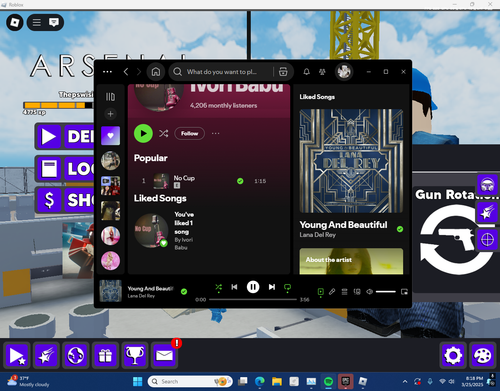Open the No Cup liked songs card
This screenshot has height=391, width=500.
click(165, 231)
